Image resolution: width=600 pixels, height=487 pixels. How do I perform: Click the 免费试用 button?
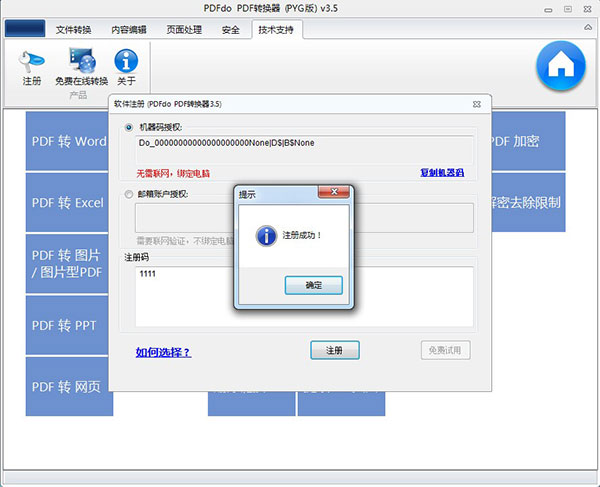[445, 350]
